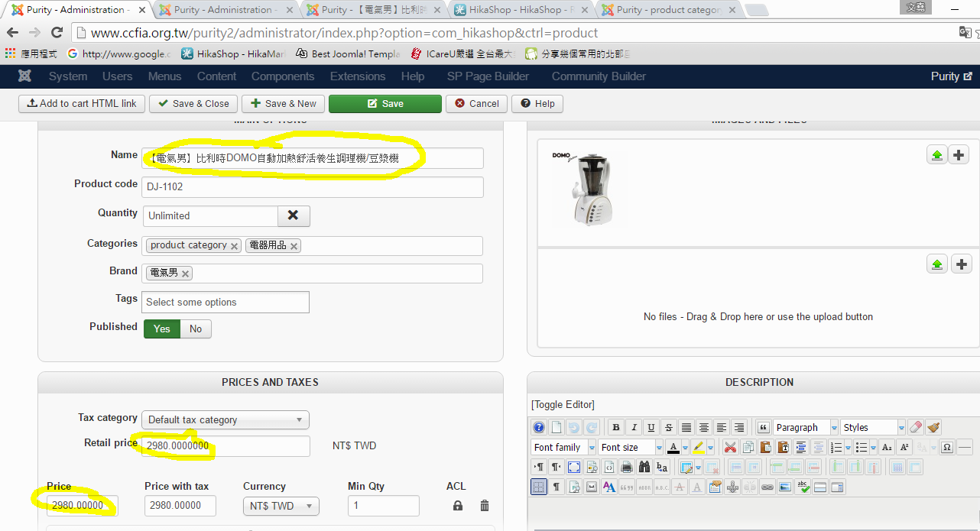Upload a file in files section
Viewport: 980px width, 531px height.
coord(937,264)
